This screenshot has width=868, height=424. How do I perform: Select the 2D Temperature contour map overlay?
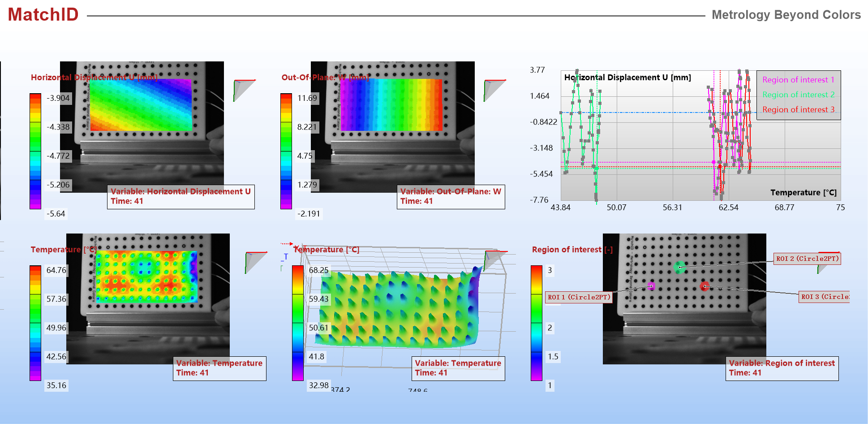(x=147, y=277)
